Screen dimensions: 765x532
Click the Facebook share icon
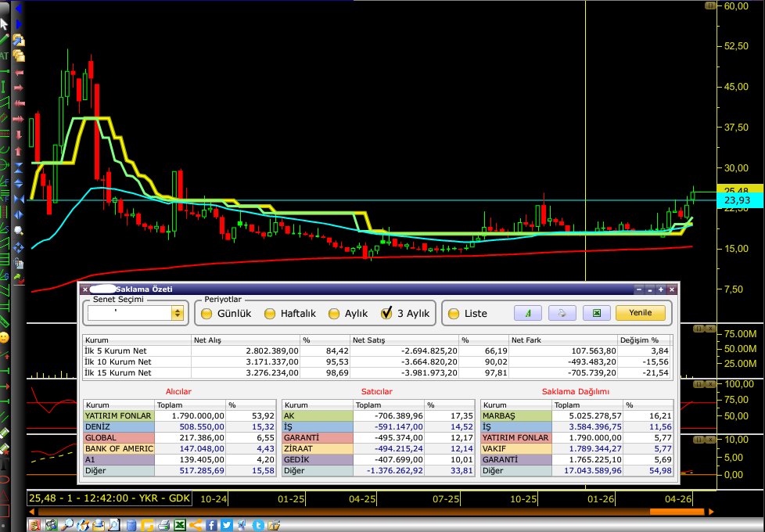coord(211,525)
